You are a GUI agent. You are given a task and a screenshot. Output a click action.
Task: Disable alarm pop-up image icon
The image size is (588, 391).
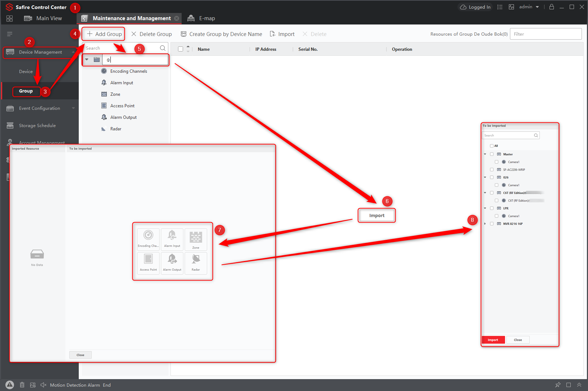point(33,385)
